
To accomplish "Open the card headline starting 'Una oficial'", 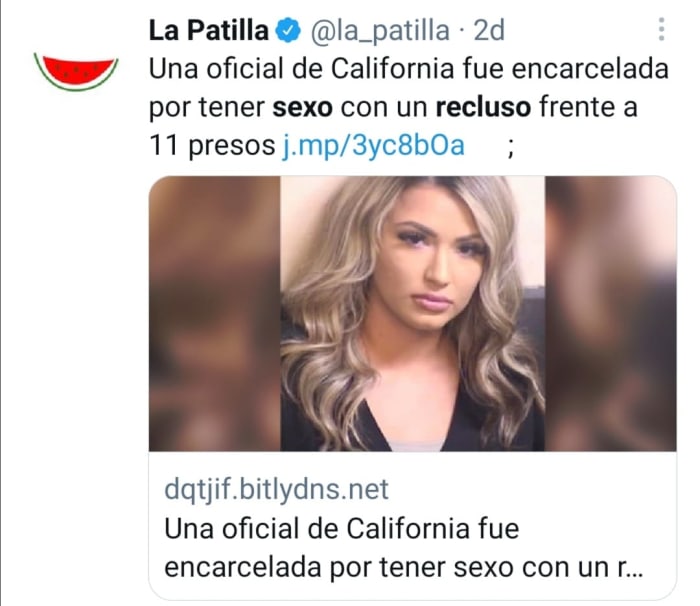I will 404,548.
